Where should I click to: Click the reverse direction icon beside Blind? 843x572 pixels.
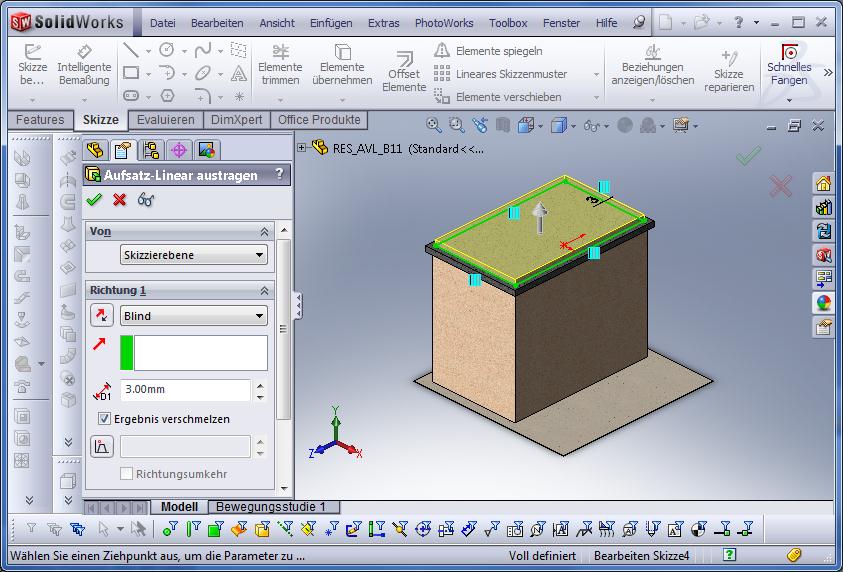click(x=102, y=316)
